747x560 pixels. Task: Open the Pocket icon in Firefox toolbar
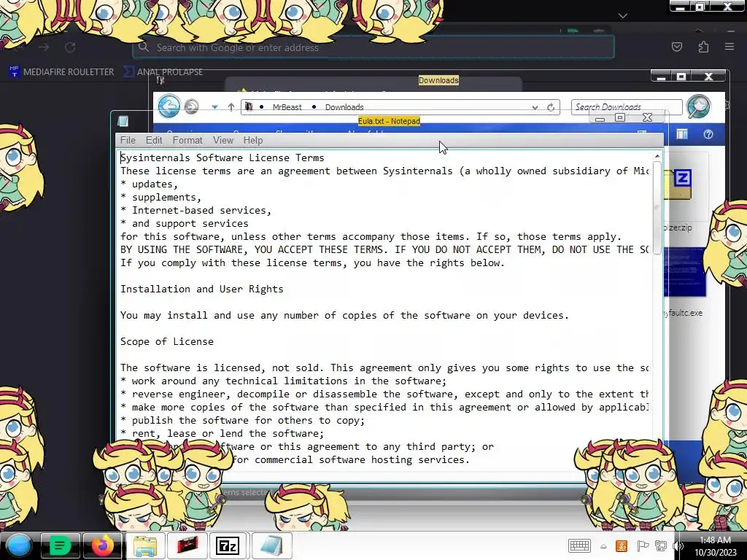[x=677, y=47]
